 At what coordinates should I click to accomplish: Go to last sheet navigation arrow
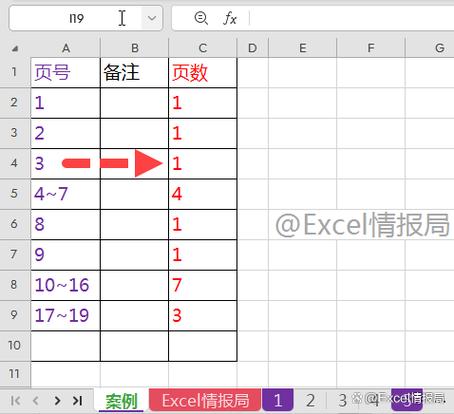tap(78, 401)
